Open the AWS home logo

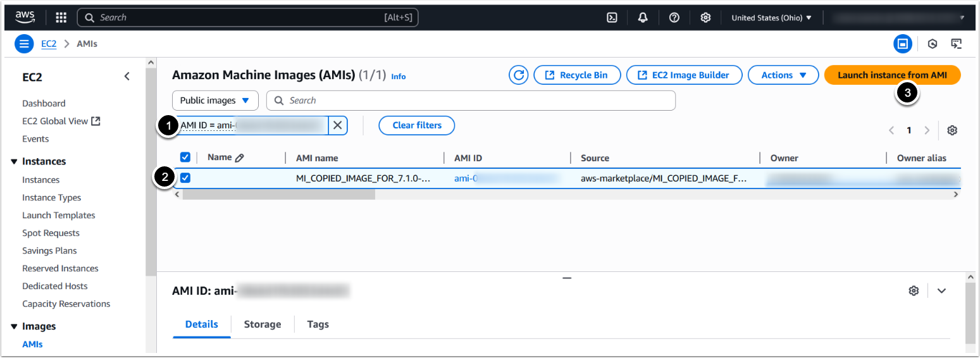[x=25, y=17]
